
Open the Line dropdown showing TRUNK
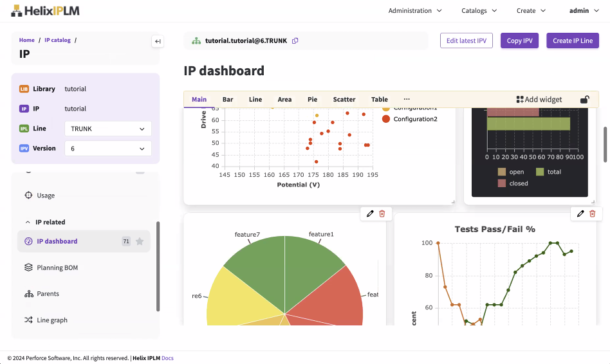point(107,129)
